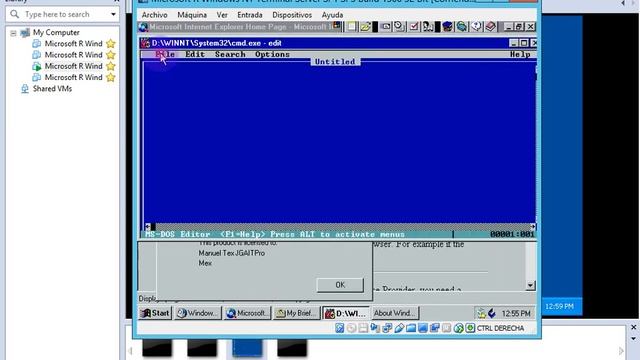Open the Dispositivos menu
Viewport: 640px width, 360px height.
292,15
